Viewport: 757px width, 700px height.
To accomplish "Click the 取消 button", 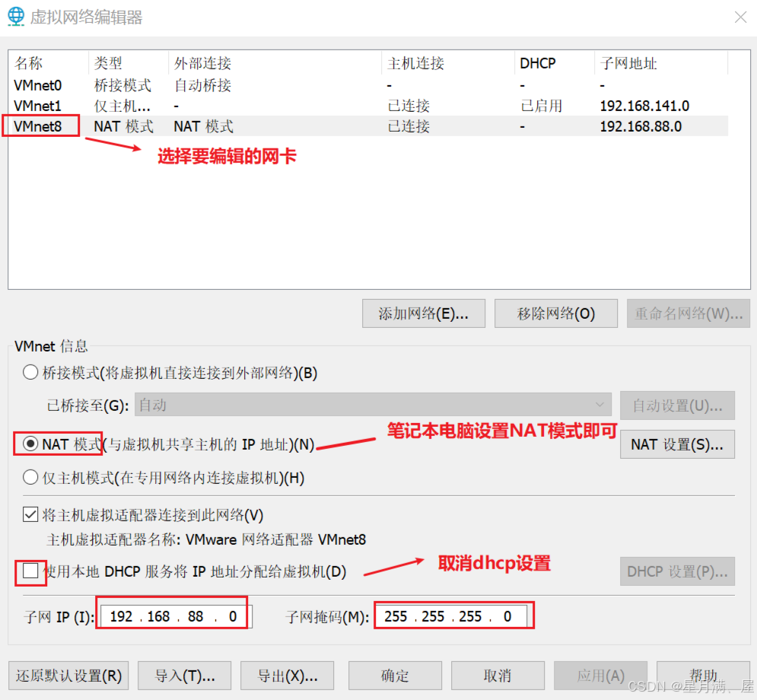I will 498,676.
